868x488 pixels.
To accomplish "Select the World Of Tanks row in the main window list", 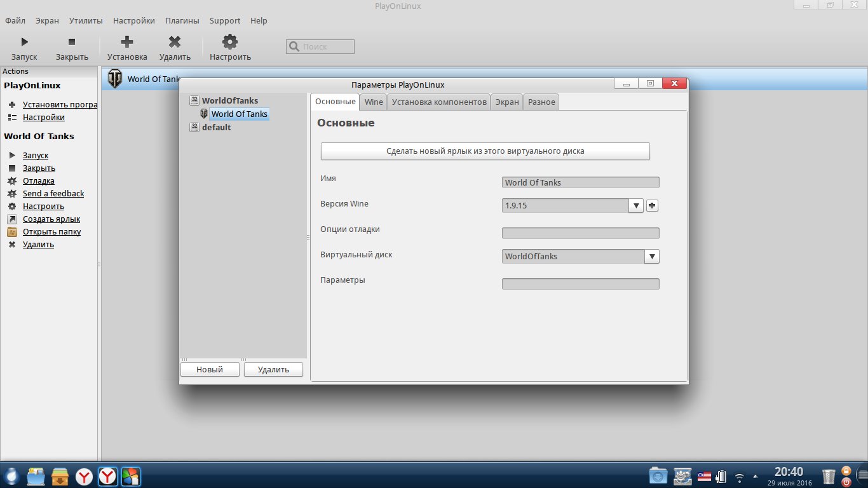I will (x=484, y=79).
